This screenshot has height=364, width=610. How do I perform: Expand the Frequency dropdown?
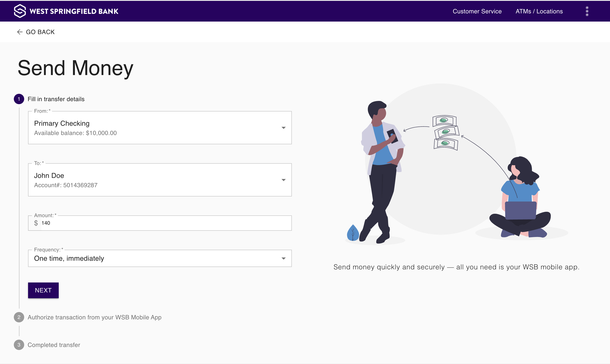(283, 258)
